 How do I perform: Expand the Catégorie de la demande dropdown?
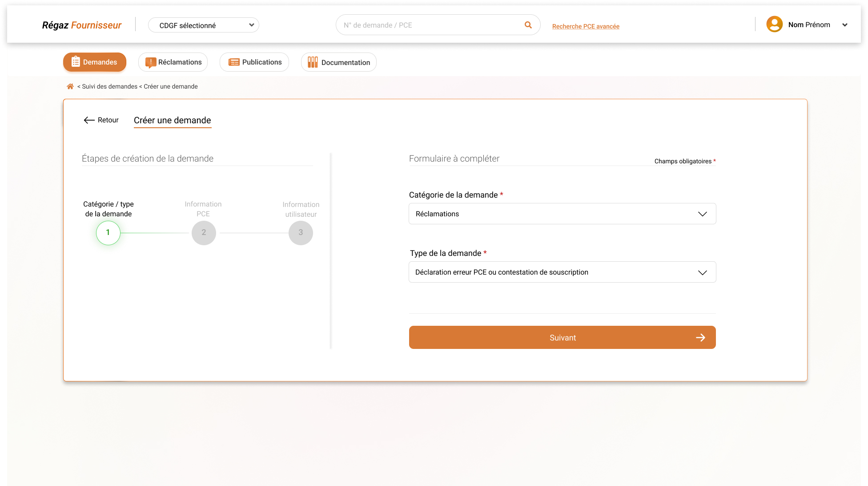[562, 214]
